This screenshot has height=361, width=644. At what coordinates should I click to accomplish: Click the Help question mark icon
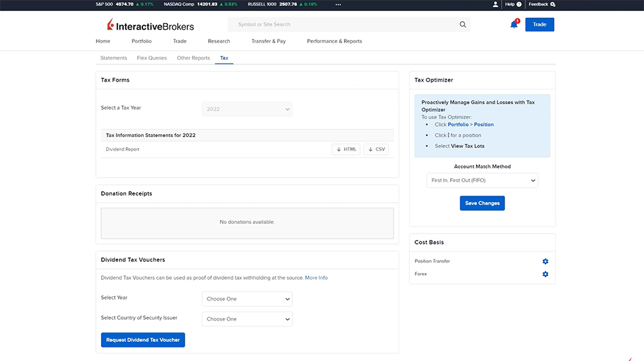(x=518, y=4)
